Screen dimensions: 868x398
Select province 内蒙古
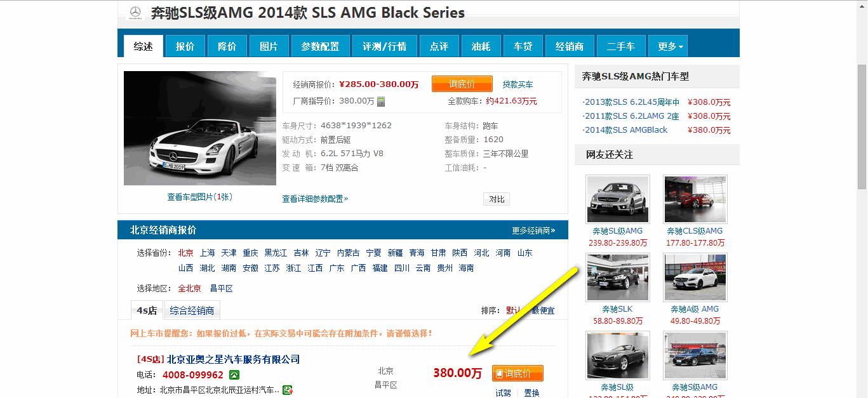click(x=348, y=253)
